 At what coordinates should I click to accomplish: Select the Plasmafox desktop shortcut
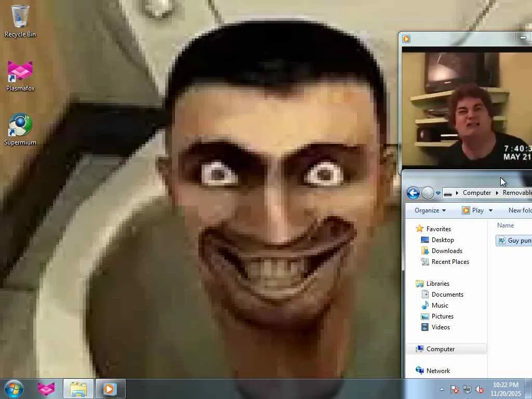click(20, 75)
